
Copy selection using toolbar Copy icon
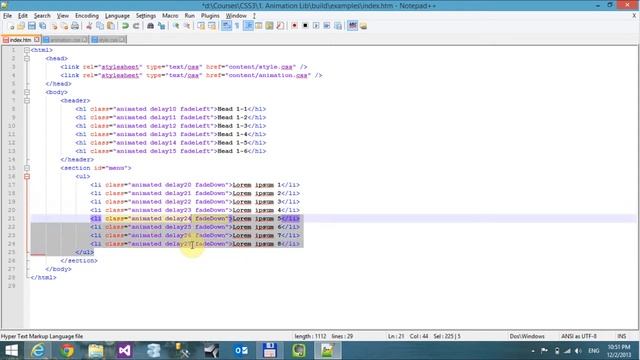tap(100, 26)
